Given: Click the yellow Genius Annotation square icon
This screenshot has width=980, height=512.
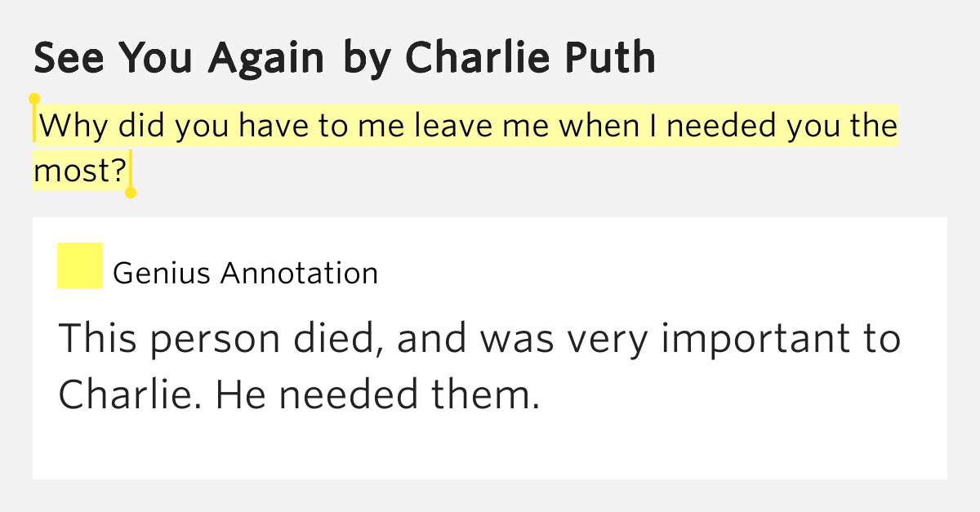Looking at the screenshot, I should (x=80, y=265).
